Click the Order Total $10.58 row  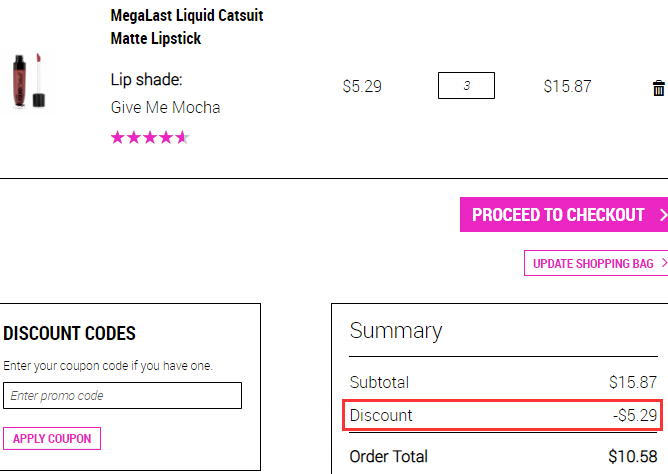(503, 457)
